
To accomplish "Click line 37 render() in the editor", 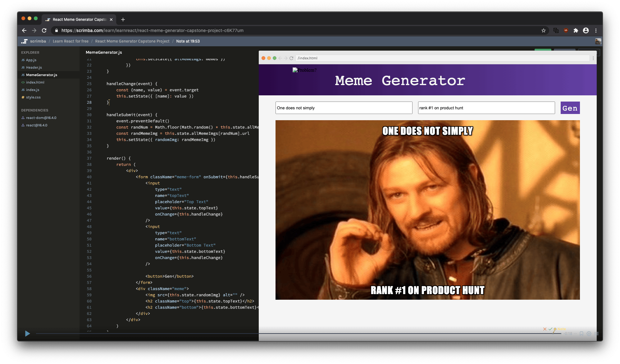I will 119,158.
